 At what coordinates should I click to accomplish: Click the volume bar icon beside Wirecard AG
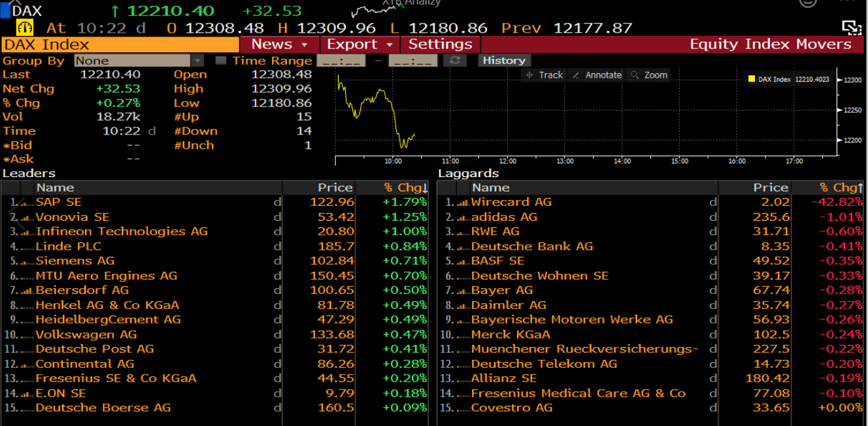tap(462, 203)
